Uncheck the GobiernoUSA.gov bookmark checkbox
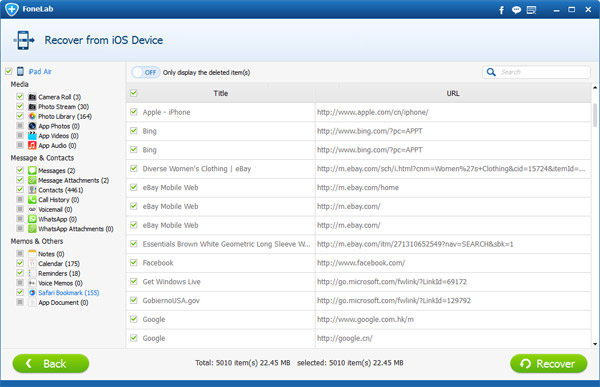Image resolution: width=600 pixels, height=387 pixels. click(x=134, y=300)
